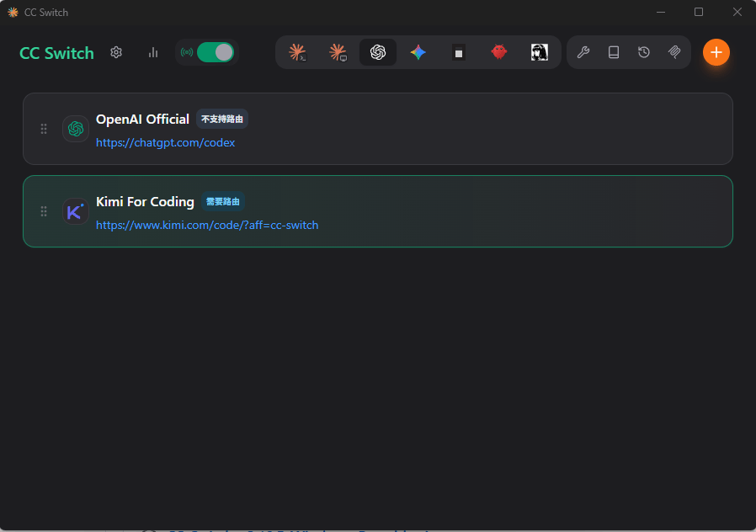This screenshot has height=532, width=756.
Task: Add a new provider with orange plus button
Action: pyautogui.click(x=716, y=52)
